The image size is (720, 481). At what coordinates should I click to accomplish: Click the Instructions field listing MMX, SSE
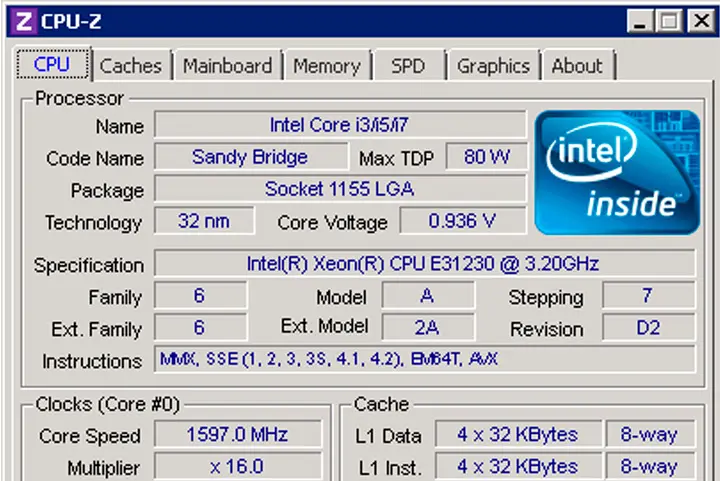pyautogui.click(x=424, y=359)
